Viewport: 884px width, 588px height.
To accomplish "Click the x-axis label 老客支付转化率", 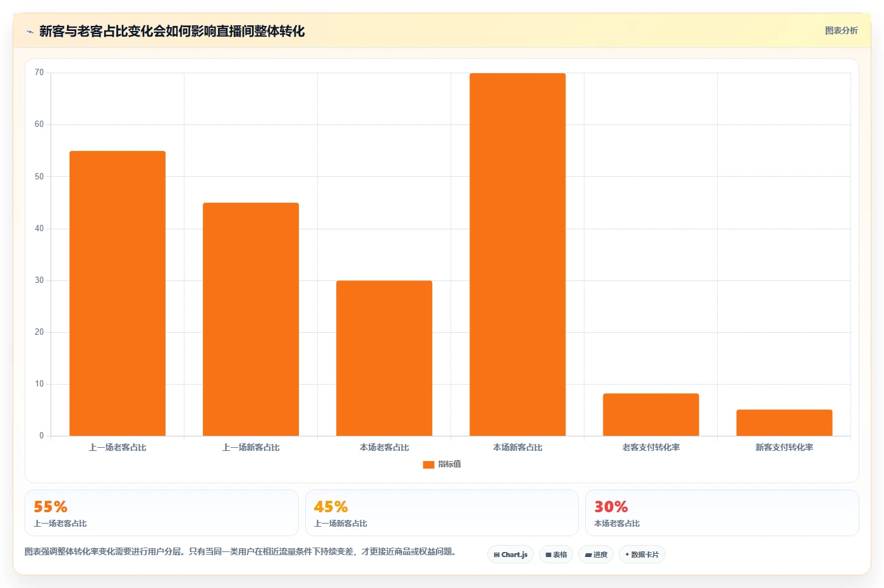I will 651,447.
